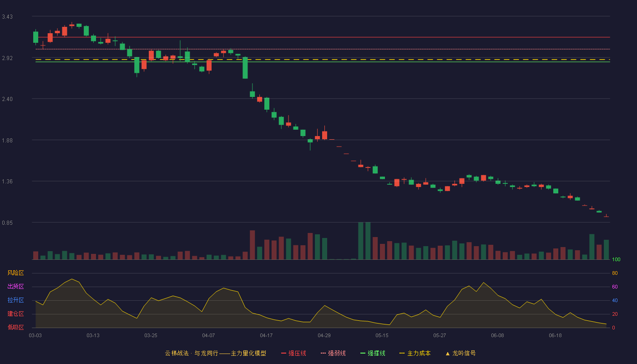
Task: Click the 云梯战法 主力量化模型 legend label
Action: pyautogui.click(x=215, y=353)
